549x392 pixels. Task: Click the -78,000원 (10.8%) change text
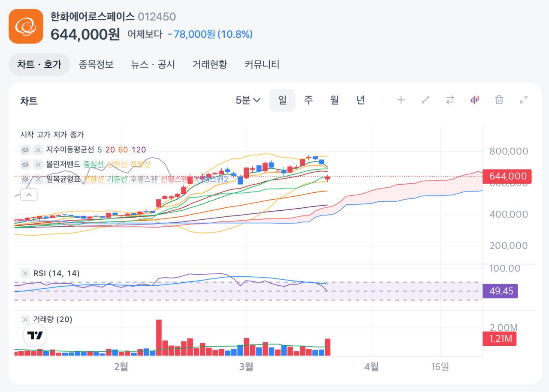coord(210,34)
